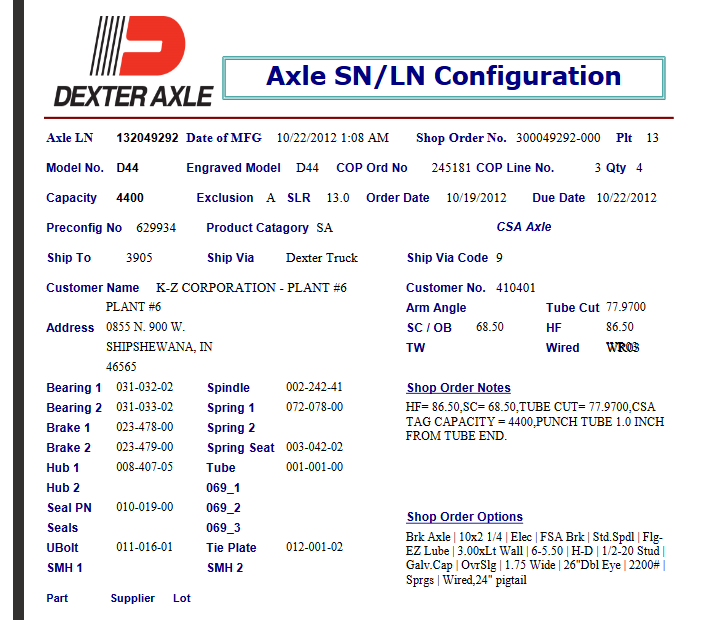Open the Shop Order Options link
This screenshot has width=710, height=620.
tap(464, 517)
